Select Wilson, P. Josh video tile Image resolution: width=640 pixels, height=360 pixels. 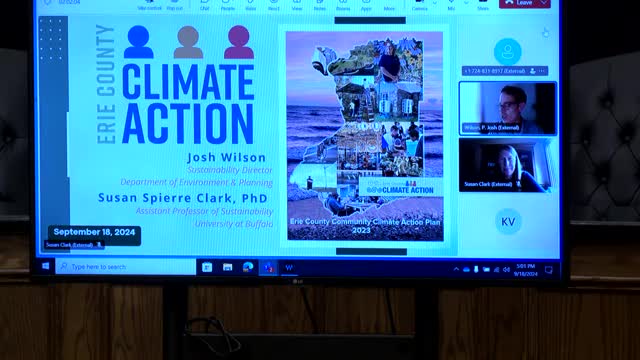[508, 108]
